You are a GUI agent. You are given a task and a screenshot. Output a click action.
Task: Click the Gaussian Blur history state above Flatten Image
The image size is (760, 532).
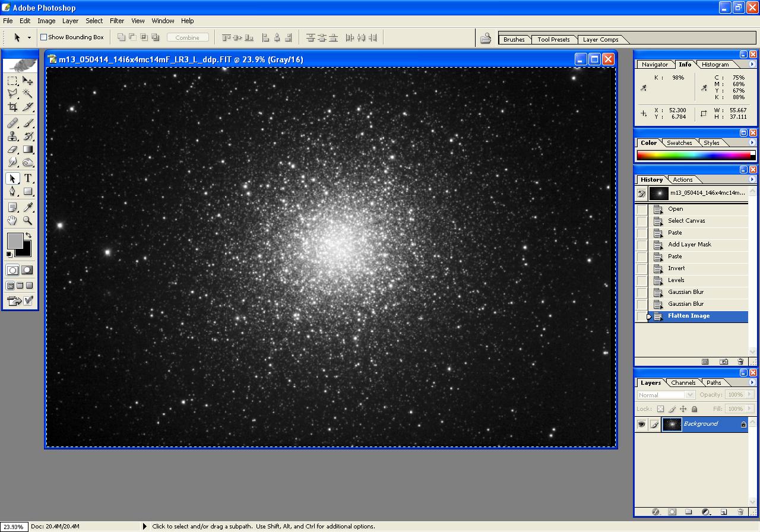685,304
